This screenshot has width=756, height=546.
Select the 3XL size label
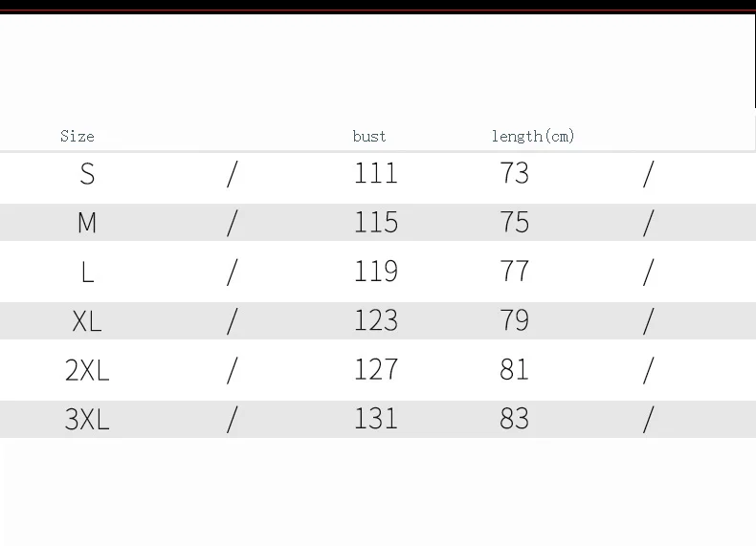tap(87, 419)
